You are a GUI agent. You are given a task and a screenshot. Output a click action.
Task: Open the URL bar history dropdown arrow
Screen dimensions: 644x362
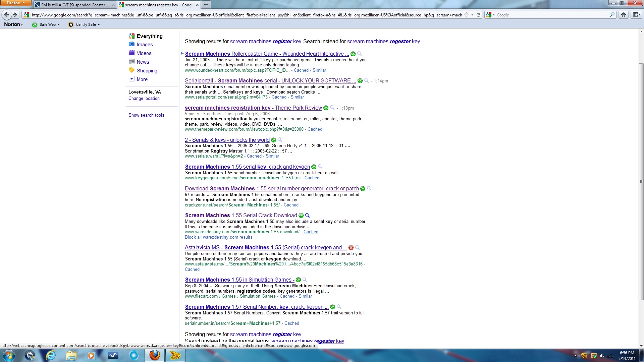pos(472,15)
